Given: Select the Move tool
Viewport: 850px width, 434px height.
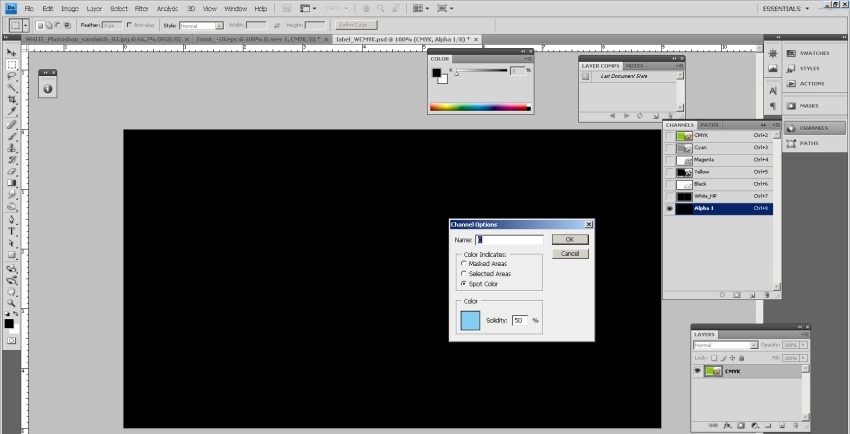Looking at the screenshot, I should pyautogui.click(x=11, y=53).
